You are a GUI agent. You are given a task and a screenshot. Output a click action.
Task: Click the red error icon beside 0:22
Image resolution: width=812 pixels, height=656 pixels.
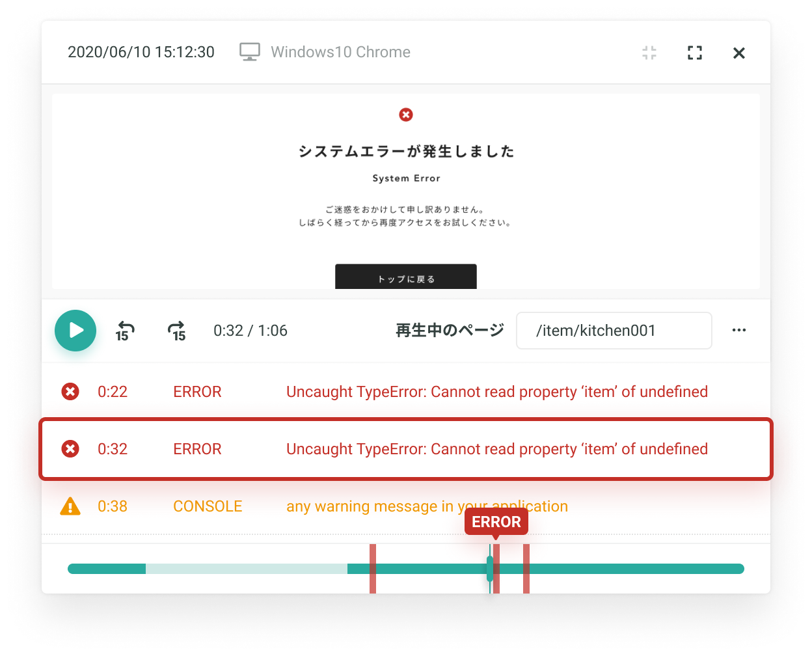point(70,392)
